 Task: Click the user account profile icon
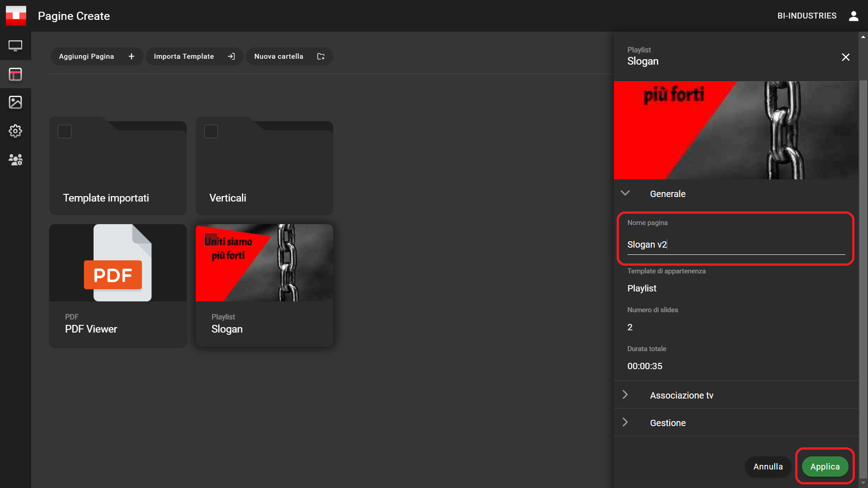tap(854, 16)
